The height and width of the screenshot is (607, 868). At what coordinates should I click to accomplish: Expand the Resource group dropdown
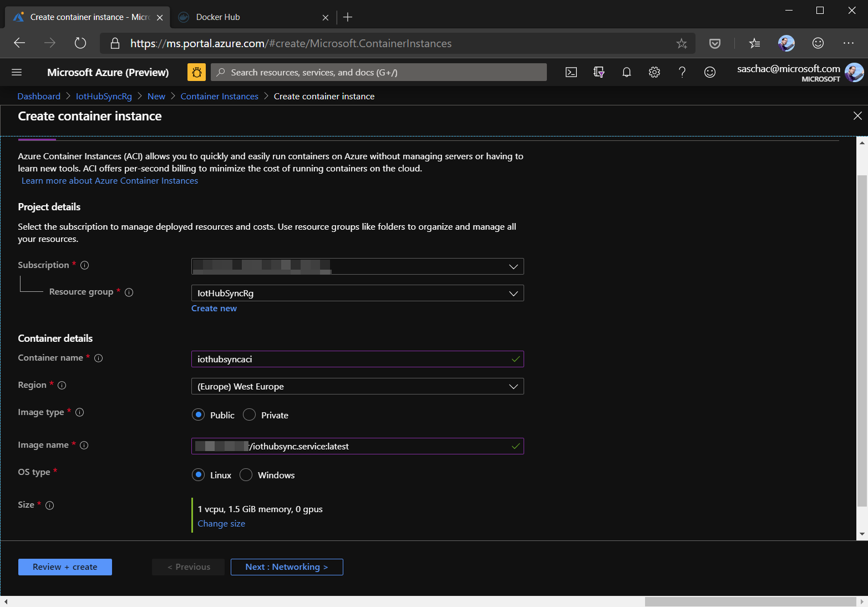coord(358,293)
